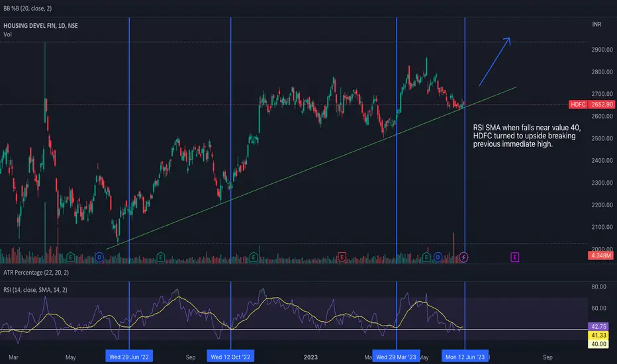Select the BB %B (20, close, 2) indicator label
Screen dimensions: 617x364
[28, 8]
